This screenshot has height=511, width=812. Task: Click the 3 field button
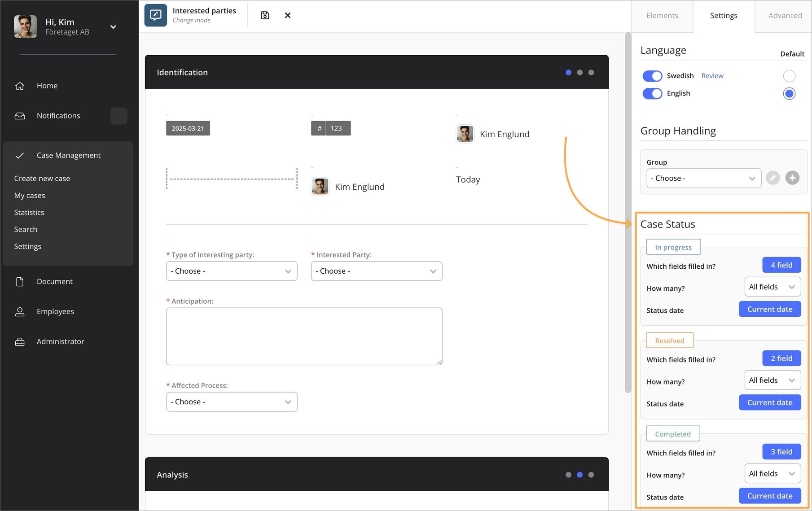tap(781, 452)
